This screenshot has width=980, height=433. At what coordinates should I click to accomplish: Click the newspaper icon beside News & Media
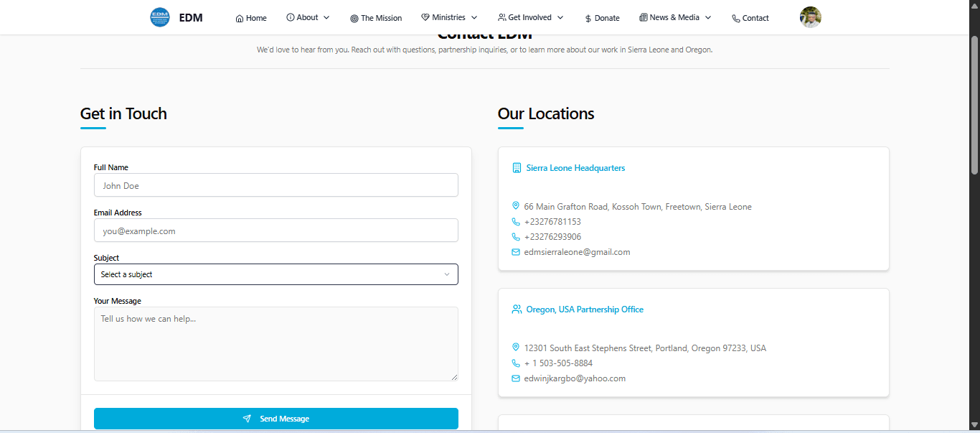[x=644, y=17]
